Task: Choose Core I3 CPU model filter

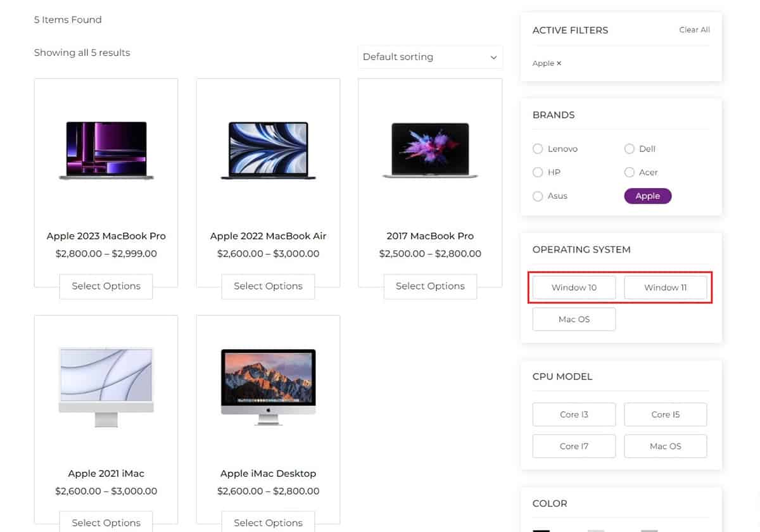Action: (x=574, y=414)
